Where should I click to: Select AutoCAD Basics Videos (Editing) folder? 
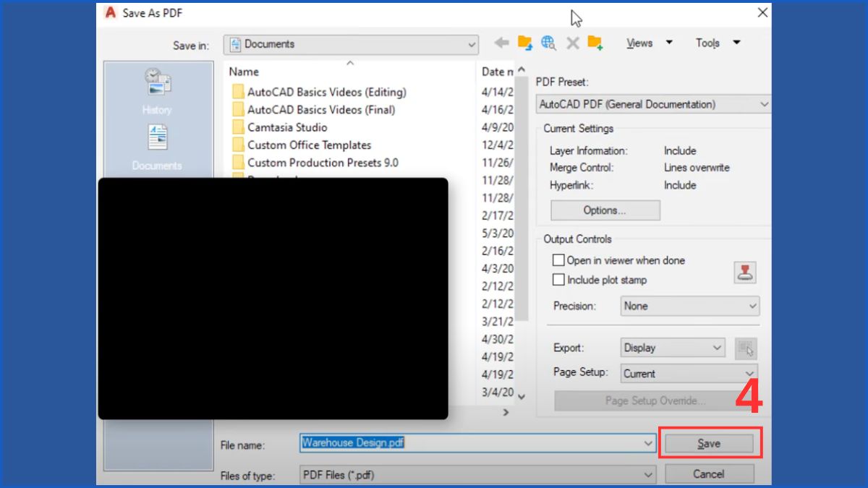pos(327,93)
